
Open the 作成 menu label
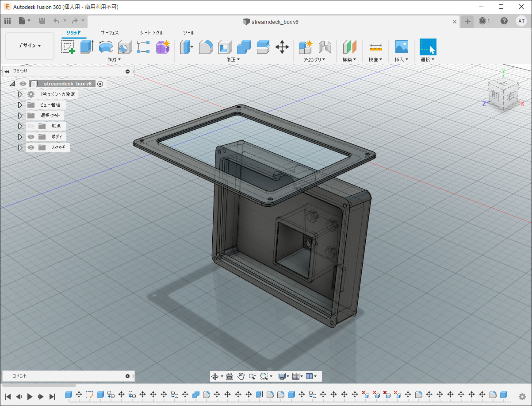coord(114,59)
